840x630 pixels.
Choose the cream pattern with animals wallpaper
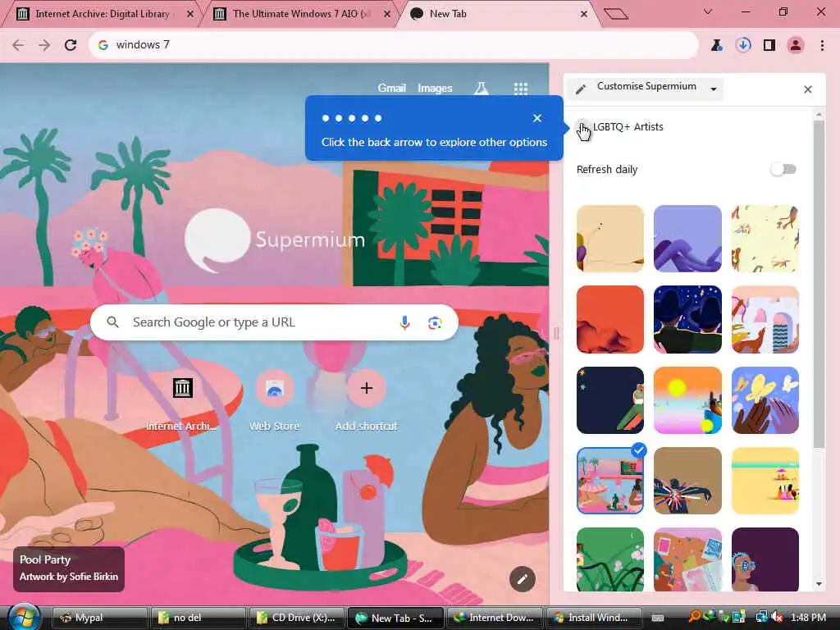coord(765,239)
